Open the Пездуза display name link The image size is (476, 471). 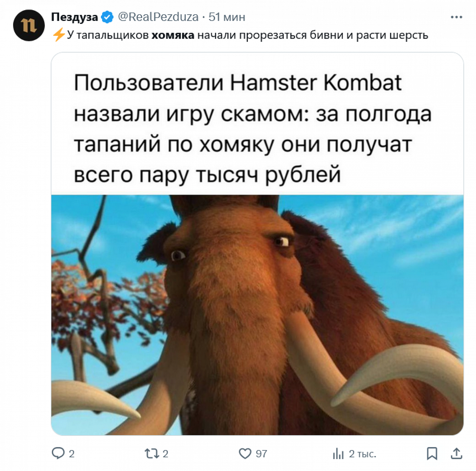click(75, 17)
